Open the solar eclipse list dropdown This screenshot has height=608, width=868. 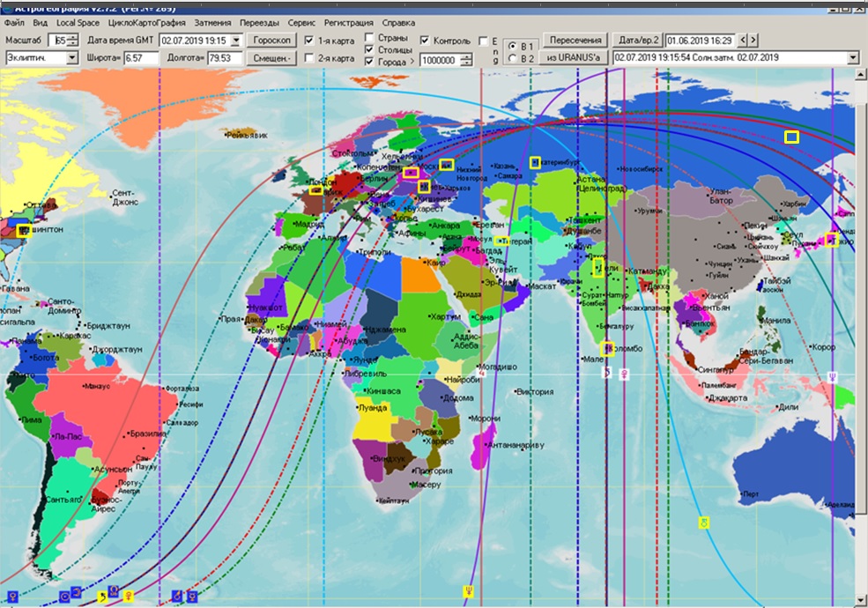(x=851, y=58)
